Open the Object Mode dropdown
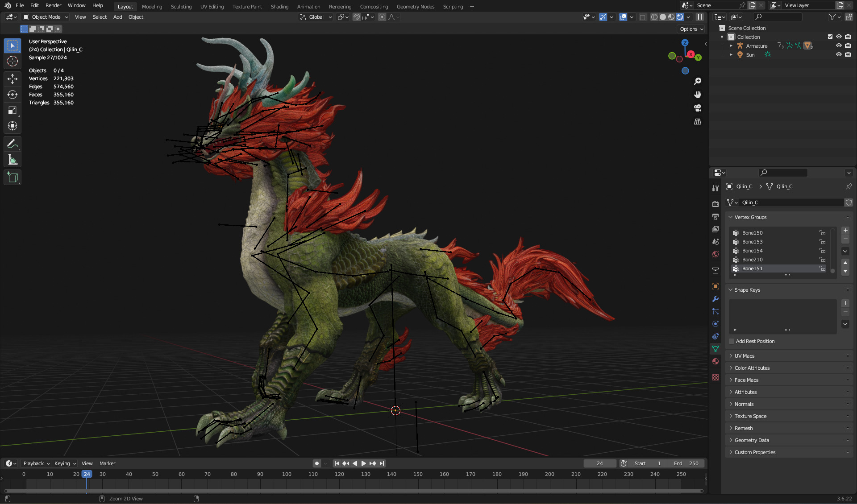 tap(46, 17)
